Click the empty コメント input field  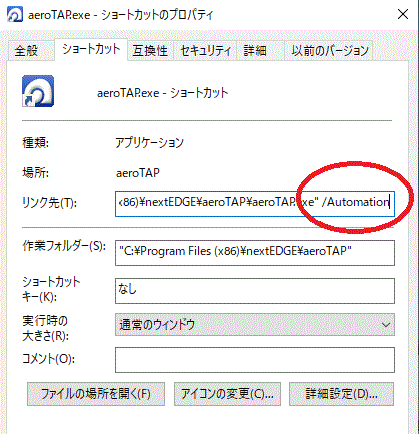(255, 360)
